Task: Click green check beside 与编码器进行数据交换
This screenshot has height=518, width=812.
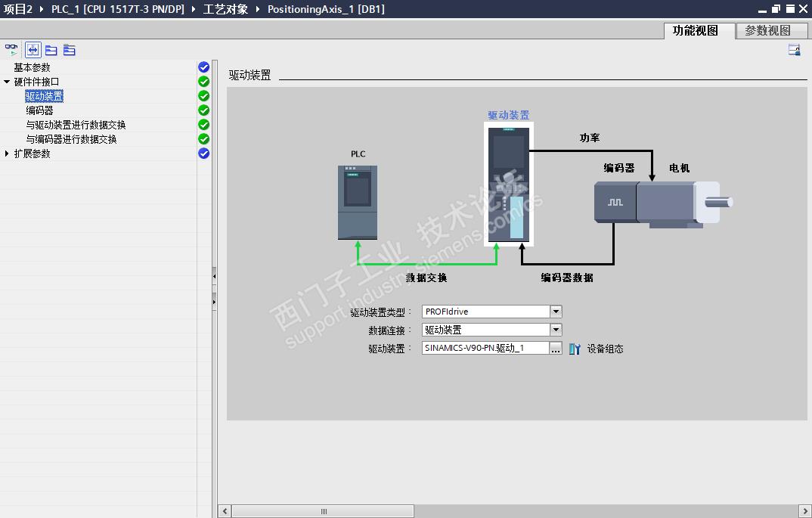Action: click(x=203, y=139)
